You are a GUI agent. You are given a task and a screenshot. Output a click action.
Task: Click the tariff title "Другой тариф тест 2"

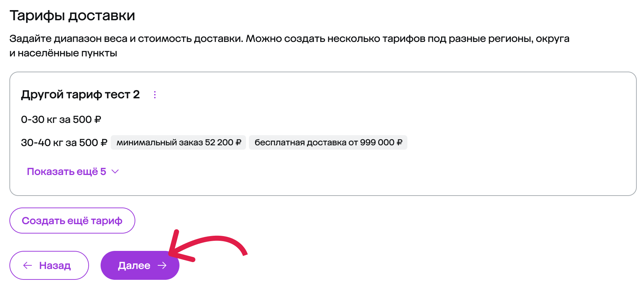(80, 95)
